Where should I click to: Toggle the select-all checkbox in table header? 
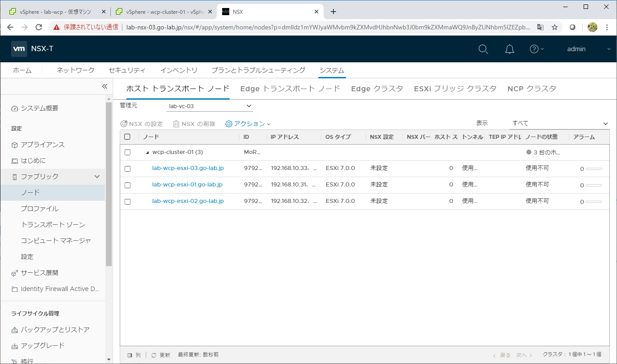[127, 137]
